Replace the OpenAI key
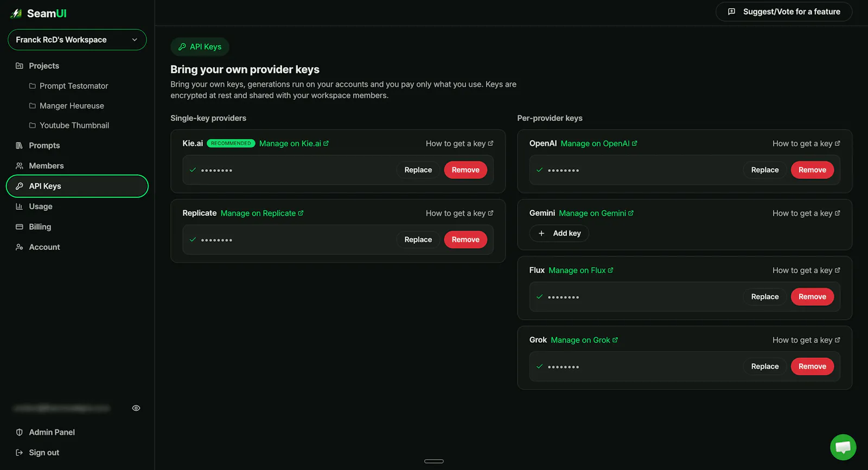Viewport: 868px width, 470px height. (x=765, y=170)
